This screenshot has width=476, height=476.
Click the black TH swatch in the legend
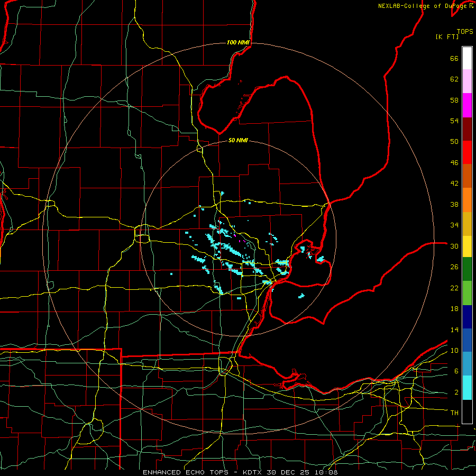click(x=467, y=411)
